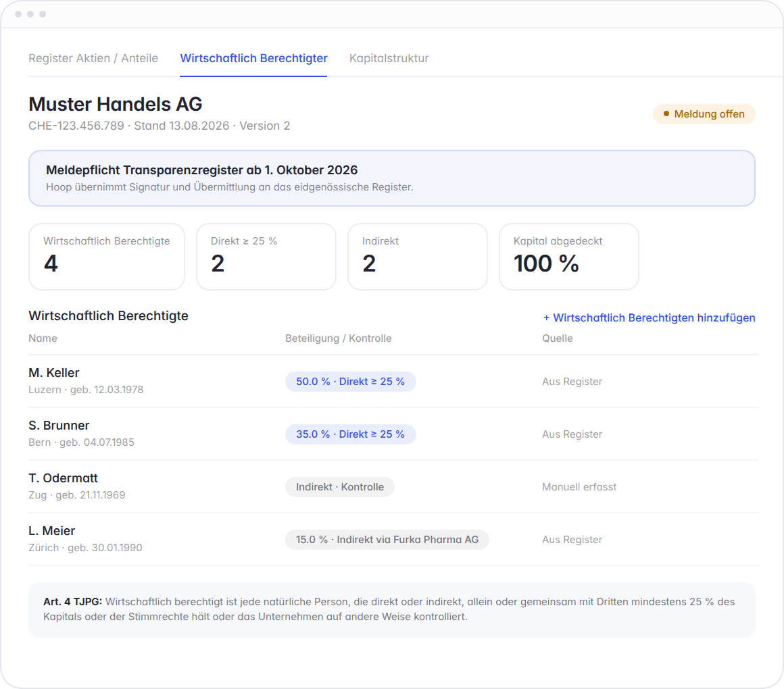Image resolution: width=784 pixels, height=689 pixels.
Task: Click the Quelle column header
Action: [x=558, y=338]
